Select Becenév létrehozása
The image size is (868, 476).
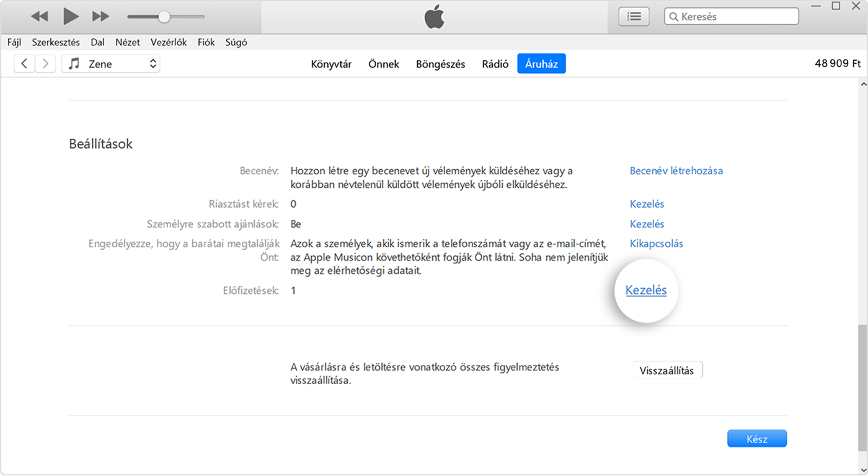tap(676, 170)
